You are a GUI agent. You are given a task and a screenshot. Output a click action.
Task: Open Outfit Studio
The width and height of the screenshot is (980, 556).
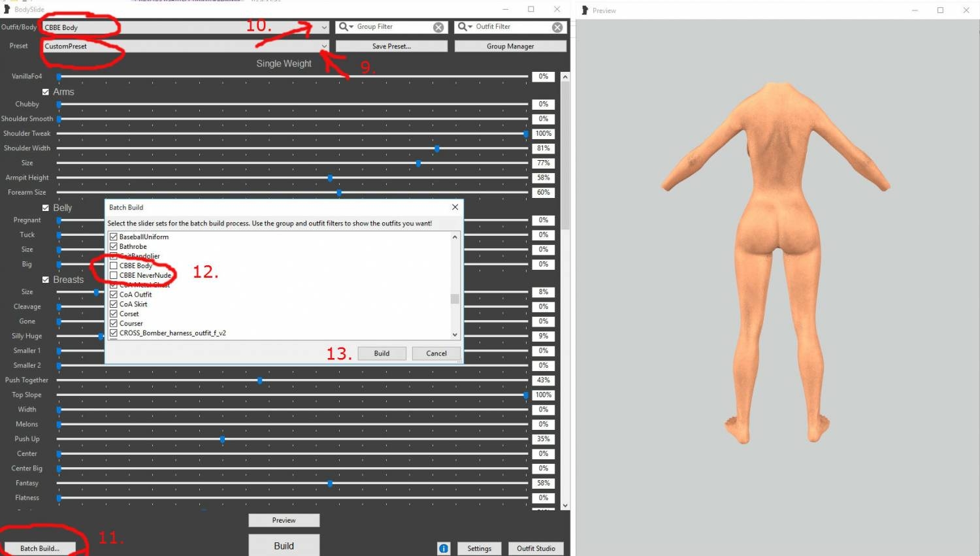[x=536, y=548]
